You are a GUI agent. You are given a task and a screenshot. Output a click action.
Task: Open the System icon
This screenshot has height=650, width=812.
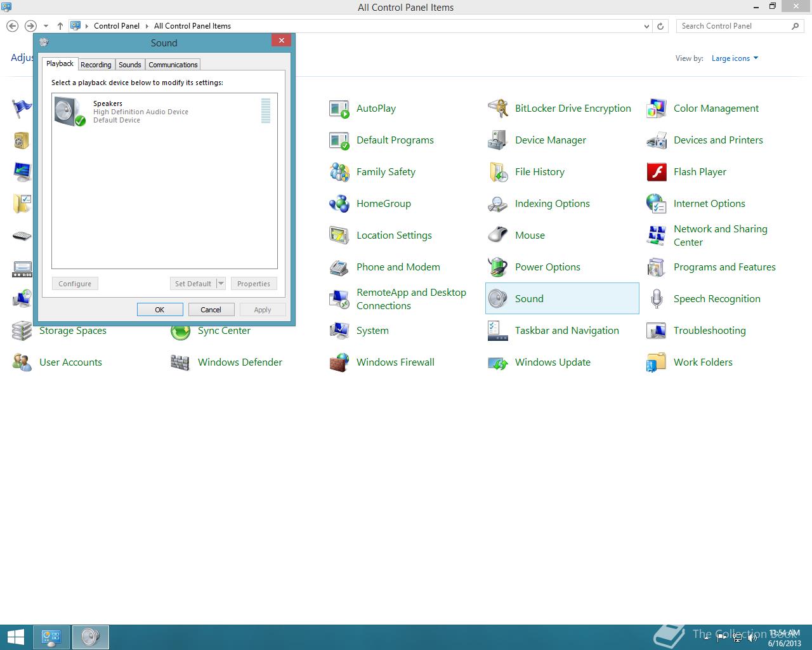pos(339,331)
